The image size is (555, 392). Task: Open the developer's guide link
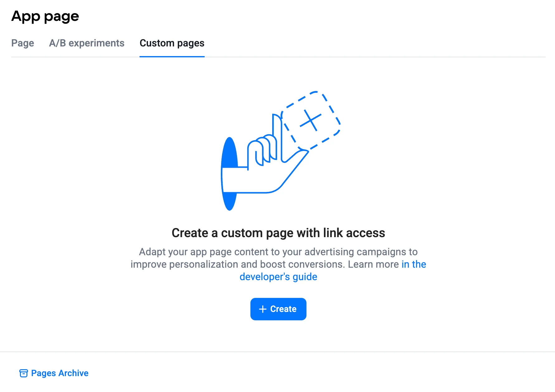click(x=278, y=276)
